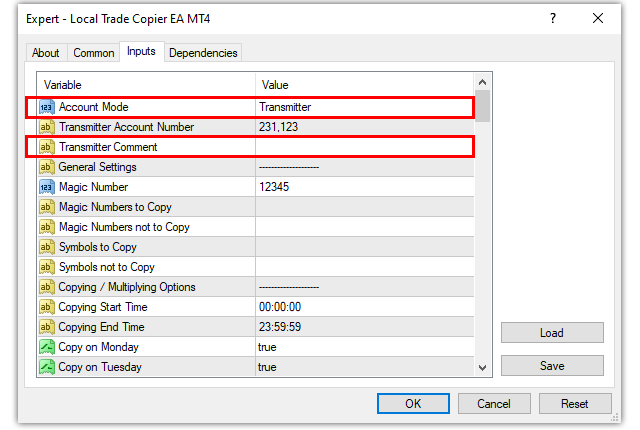This screenshot has width=640, height=430.
Task: Go to the About tab
Action: pos(46,53)
